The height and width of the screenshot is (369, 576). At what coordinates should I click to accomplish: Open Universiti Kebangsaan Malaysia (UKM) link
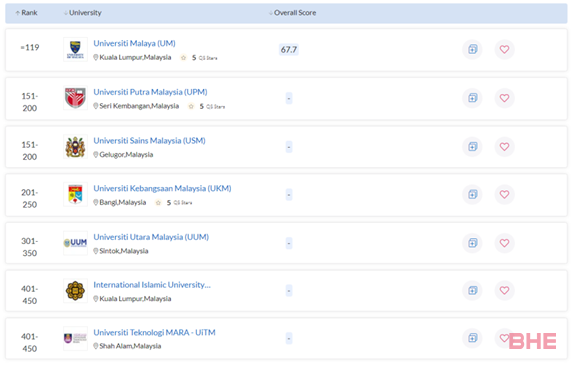tap(162, 188)
